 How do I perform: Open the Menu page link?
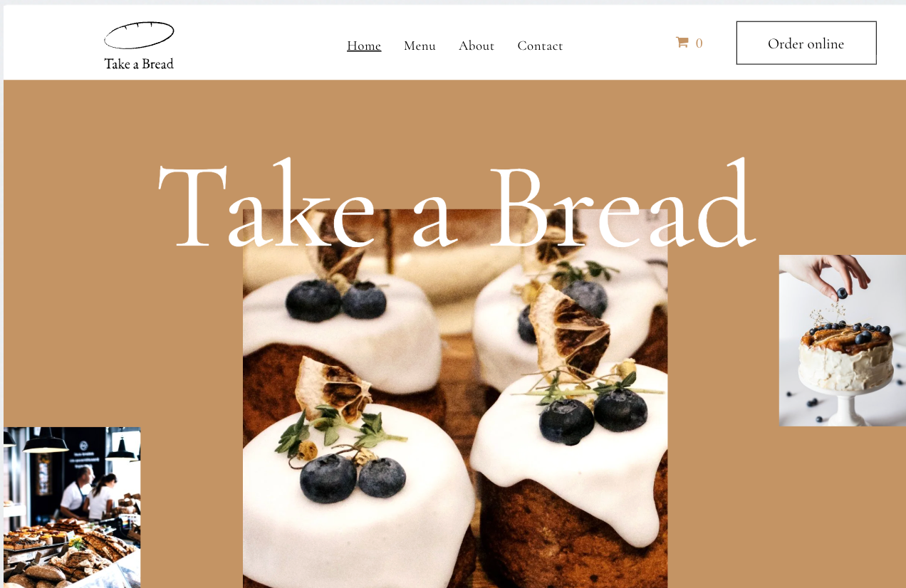(x=420, y=46)
